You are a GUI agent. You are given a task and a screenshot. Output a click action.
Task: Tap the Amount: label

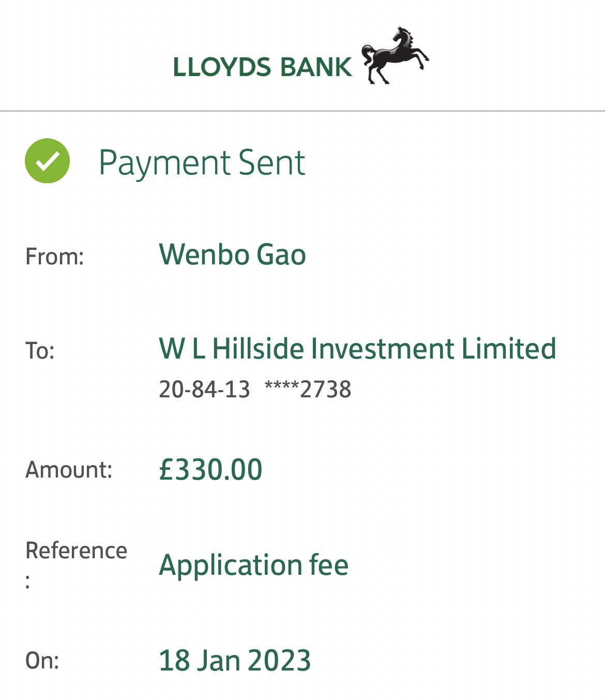[x=69, y=470]
